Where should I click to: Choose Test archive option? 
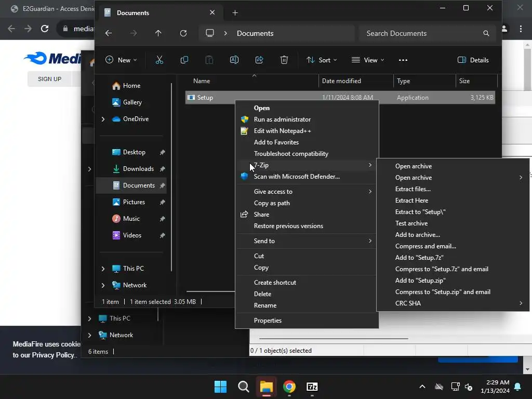pos(453,223)
